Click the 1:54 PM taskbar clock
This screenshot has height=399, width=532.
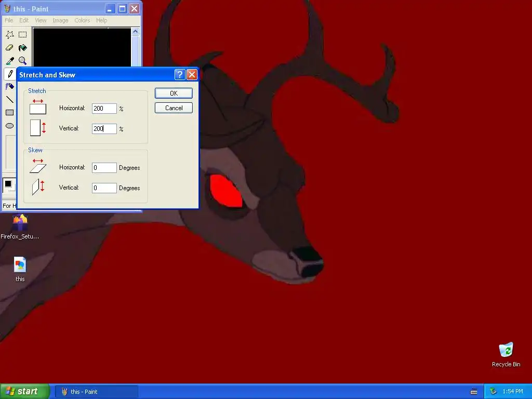tap(513, 392)
